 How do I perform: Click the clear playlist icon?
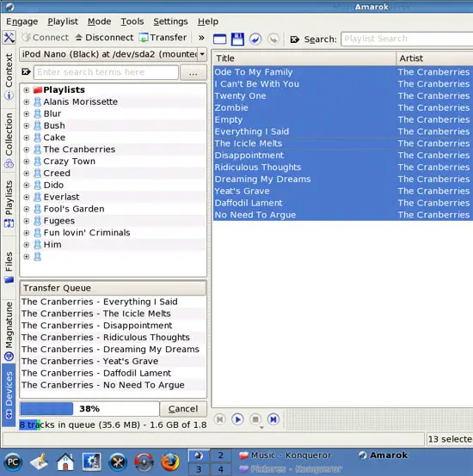click(x=219, y=40)
